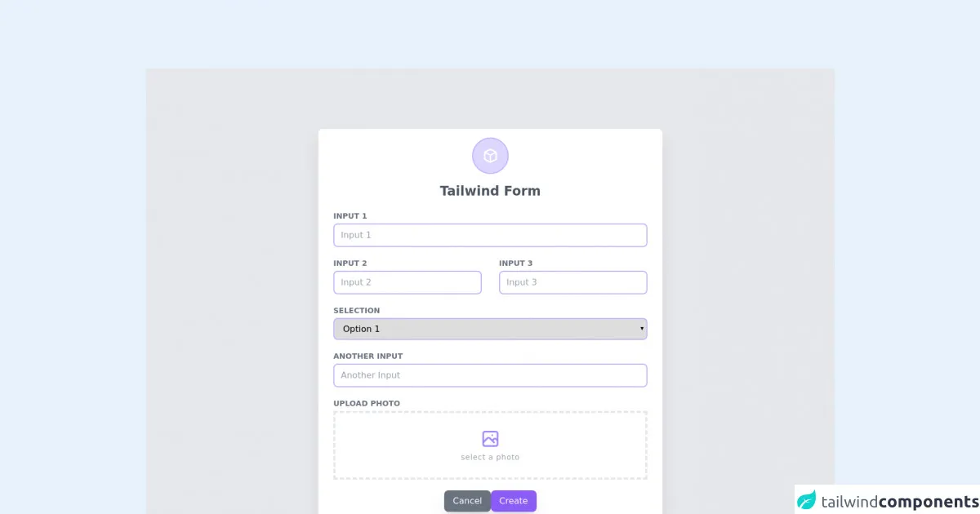Viewport: 980px width, 514px height.
Task: Click the INPUT 2 label
Action: pos(350,264)
